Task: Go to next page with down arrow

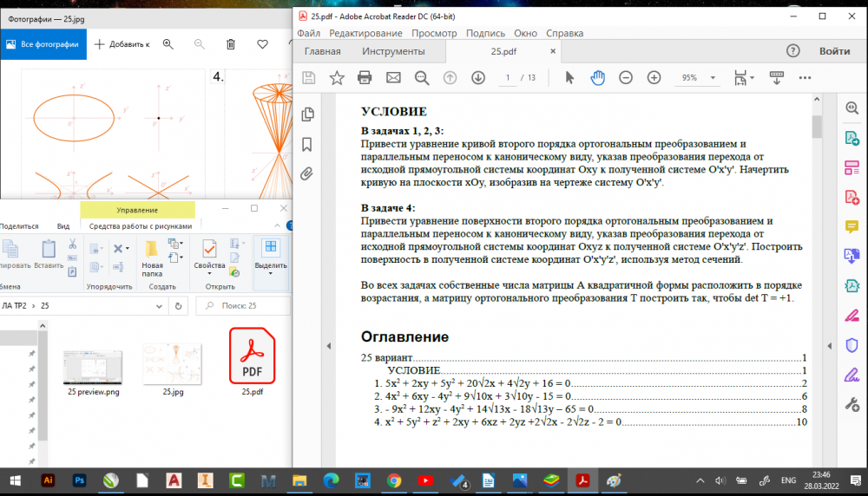Action: (x=477, y=78)
